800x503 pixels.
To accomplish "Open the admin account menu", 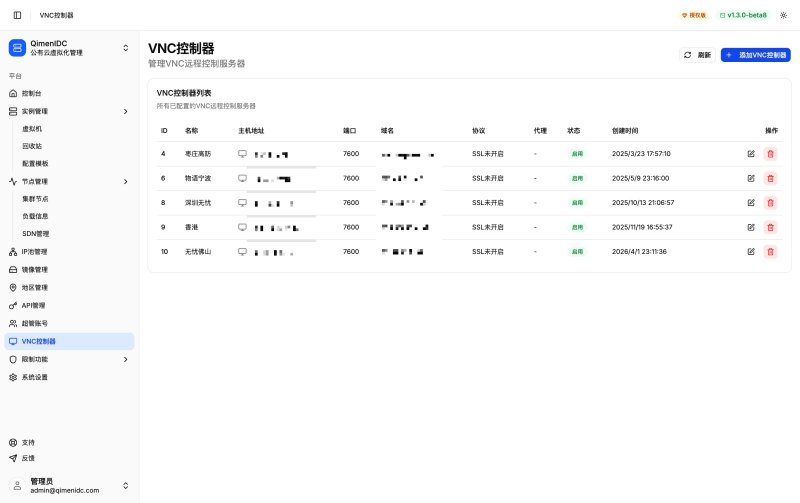I will pyautogui.click(x=69, y=486).
